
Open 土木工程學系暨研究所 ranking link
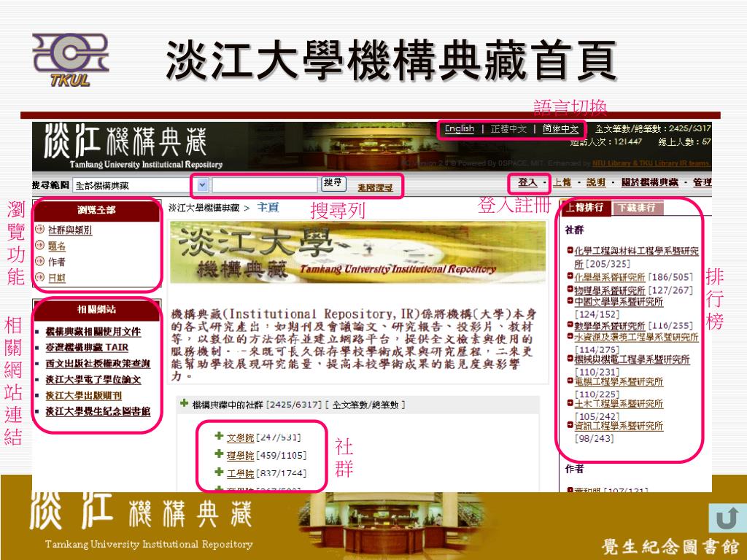pos(619,404)
